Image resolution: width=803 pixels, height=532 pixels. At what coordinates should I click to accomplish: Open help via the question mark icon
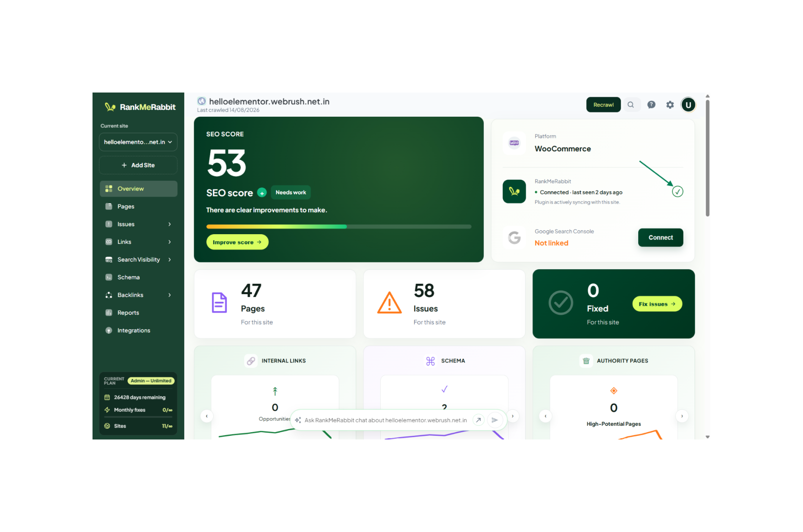tap(651, 105)
